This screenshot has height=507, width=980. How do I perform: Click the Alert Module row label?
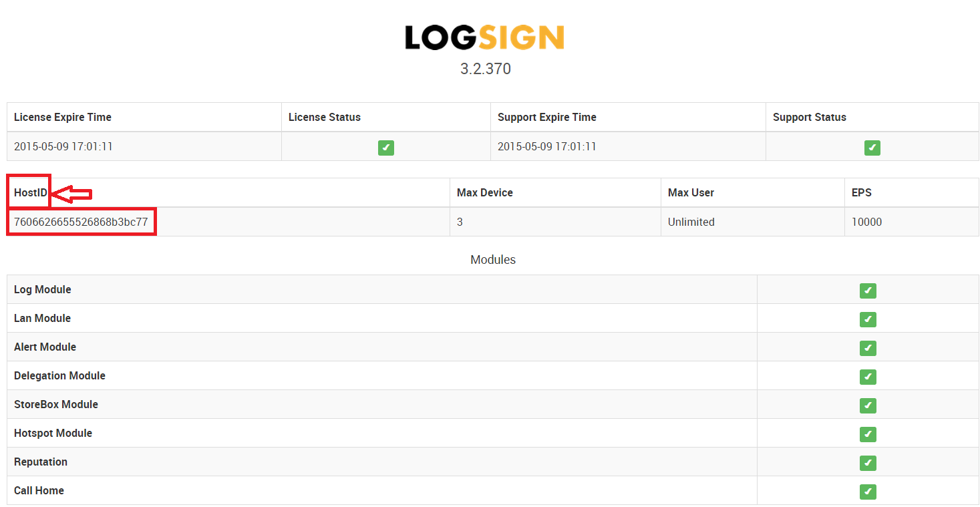pyautogui.click(x=45, y=347)
